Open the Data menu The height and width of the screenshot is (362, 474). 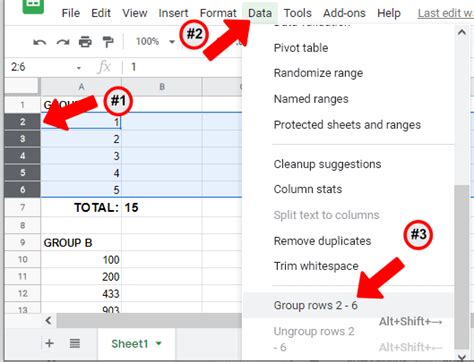pos(260,13)
